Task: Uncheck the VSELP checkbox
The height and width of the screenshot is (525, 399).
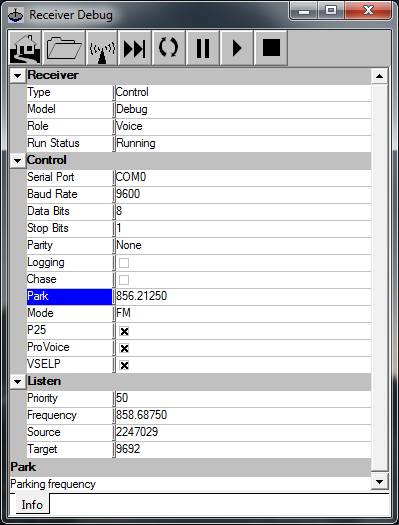Action: point(124,365)
